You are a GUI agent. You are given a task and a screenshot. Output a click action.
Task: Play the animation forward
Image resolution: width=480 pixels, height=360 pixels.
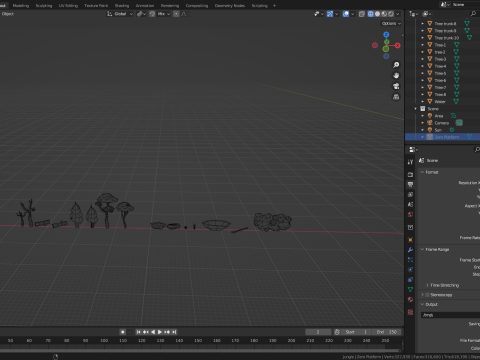[160, 332]
